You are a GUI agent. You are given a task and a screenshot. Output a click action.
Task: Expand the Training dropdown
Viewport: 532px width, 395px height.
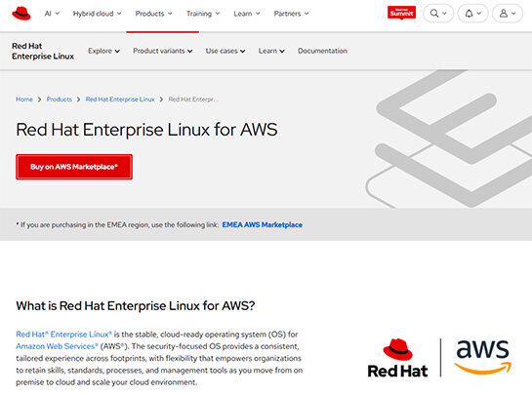coord(203,14)
